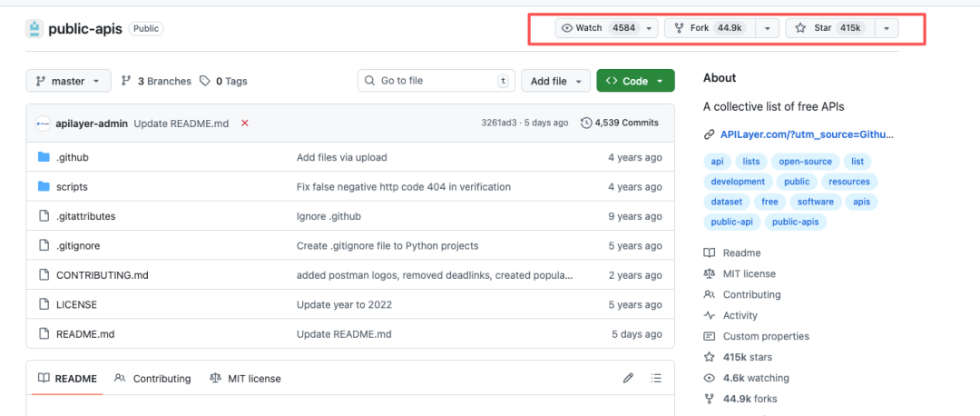Open the APILayer.com website link
Screen dimensions: 980x416
(x=807, y=134)
